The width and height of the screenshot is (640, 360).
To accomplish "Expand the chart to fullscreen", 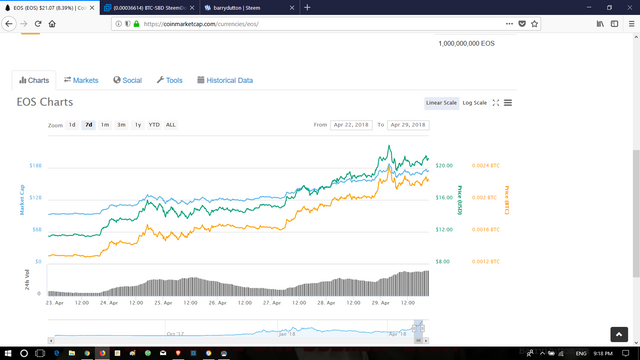I will tap(496, 103).
